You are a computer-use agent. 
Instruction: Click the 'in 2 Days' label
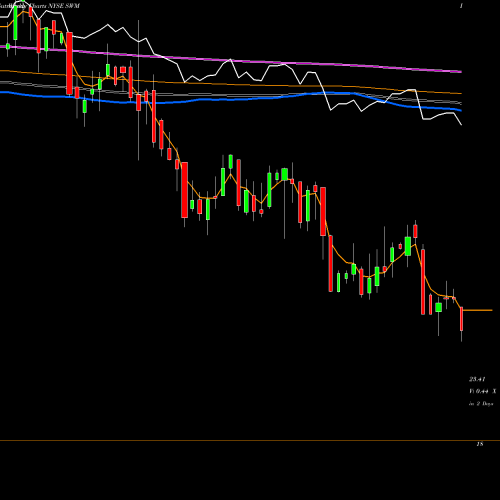(x=481, y=404)
